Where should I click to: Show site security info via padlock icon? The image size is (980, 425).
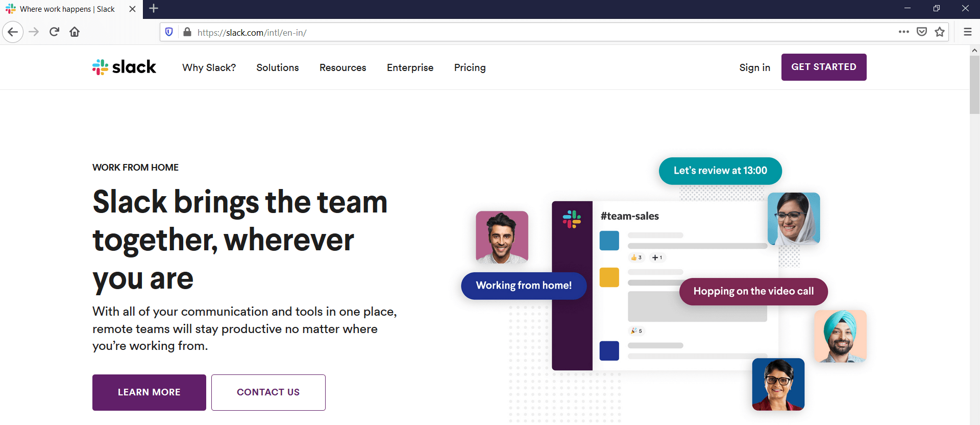(x=187, y=32)
